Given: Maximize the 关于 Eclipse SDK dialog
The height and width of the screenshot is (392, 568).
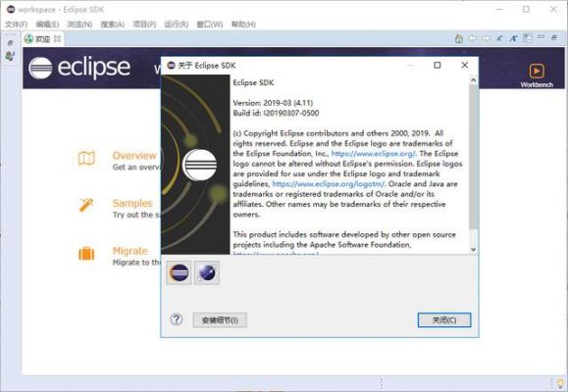Looking at the screenshot, I should point(438,65).
